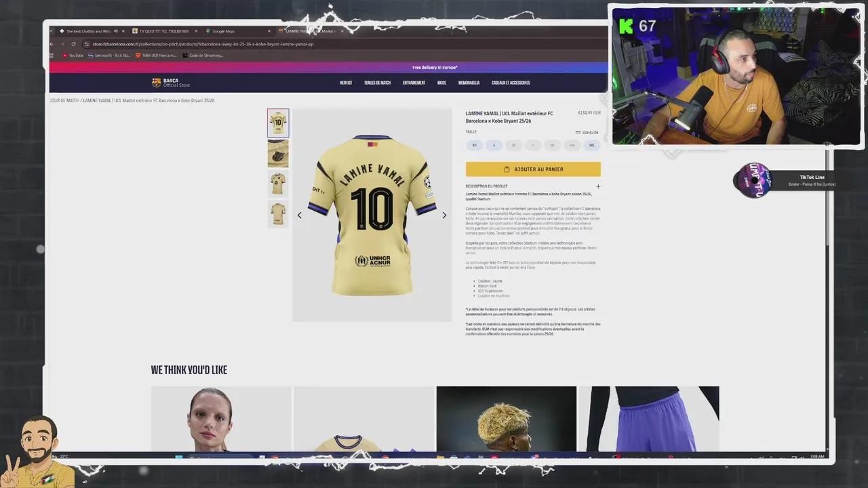
Task: Open the Cadeaux et Accessoires menu
Action: (511, 83)
